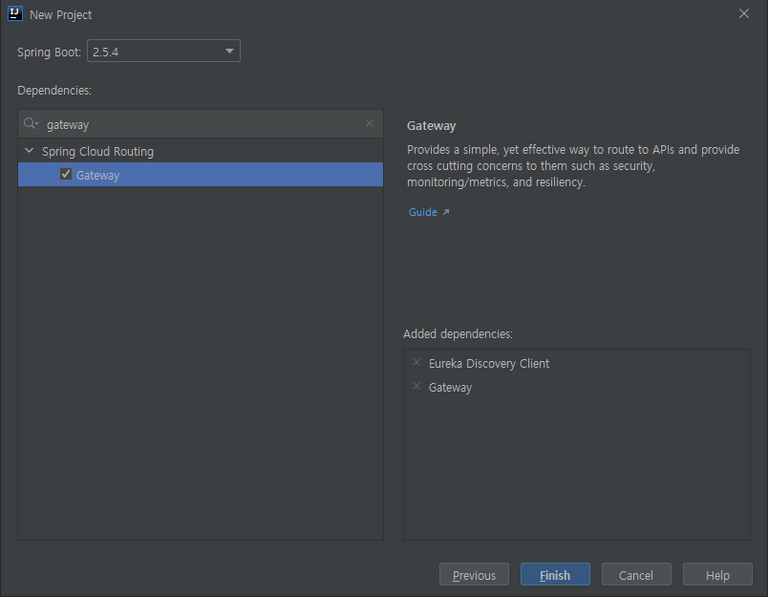The height and width of the screenshot is (597, 768).
Task: Click the Cancel button
Action: pyautogui.click(x=636, y=574)
